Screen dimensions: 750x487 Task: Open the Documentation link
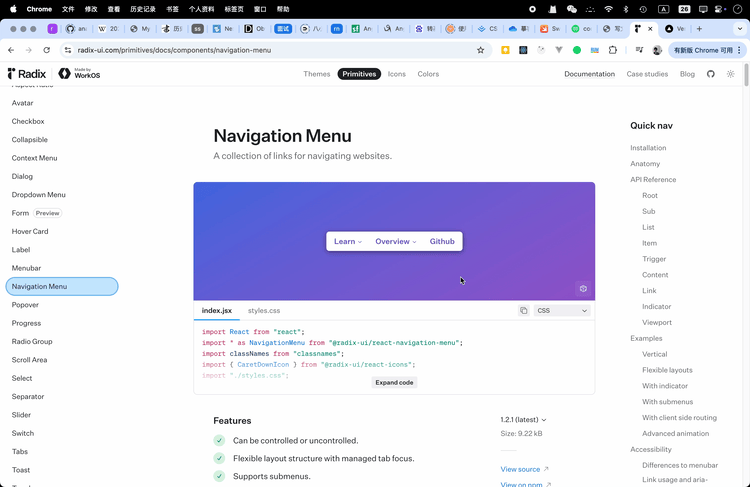589,74
